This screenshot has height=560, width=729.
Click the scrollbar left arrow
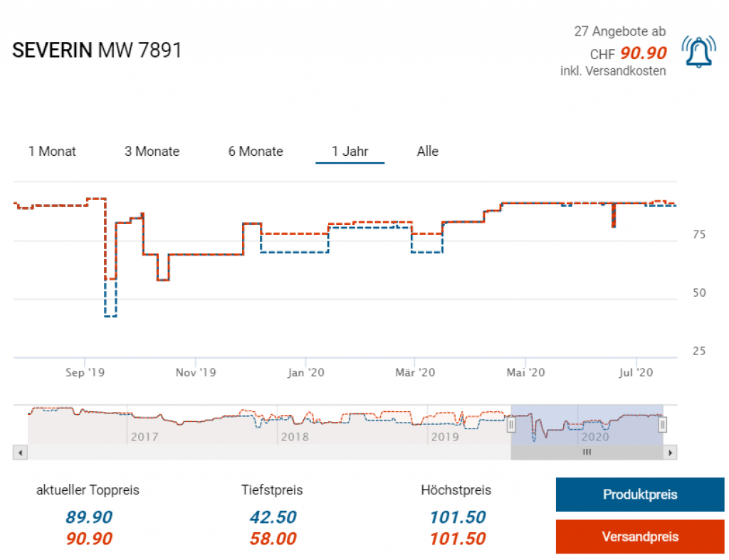point(20,452)
